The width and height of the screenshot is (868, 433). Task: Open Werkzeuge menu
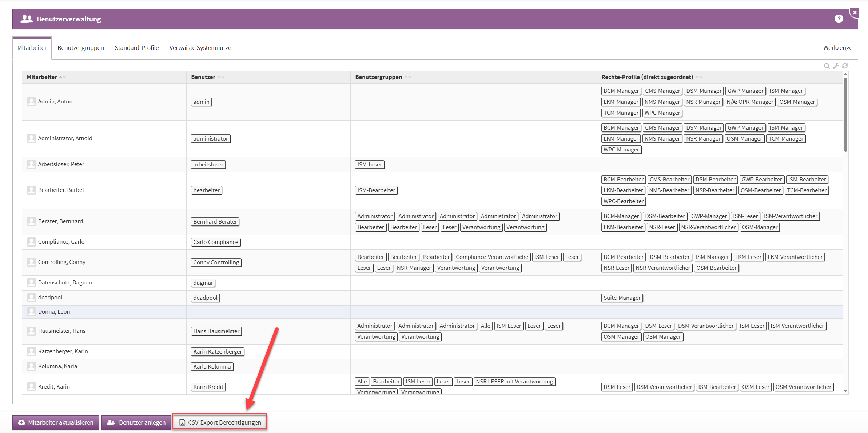pyautogui.click(x=837, y=48)
